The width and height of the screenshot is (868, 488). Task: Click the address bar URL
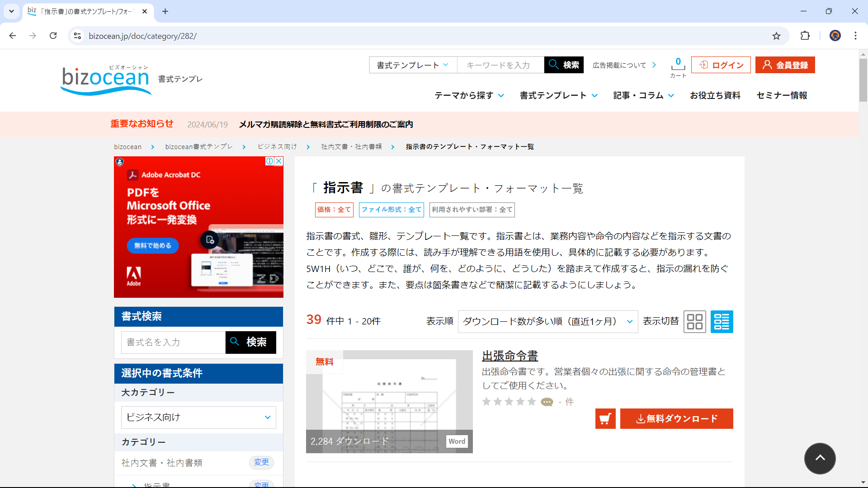[x=143, y=36]
